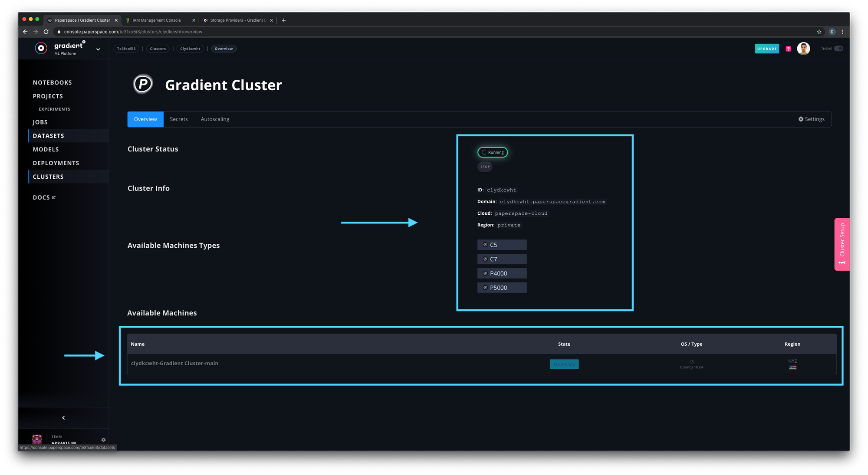The image size is (868, 475).
Task: Open machine clydkcwht-Gradient Cluster-main
Action: [174, 364]
